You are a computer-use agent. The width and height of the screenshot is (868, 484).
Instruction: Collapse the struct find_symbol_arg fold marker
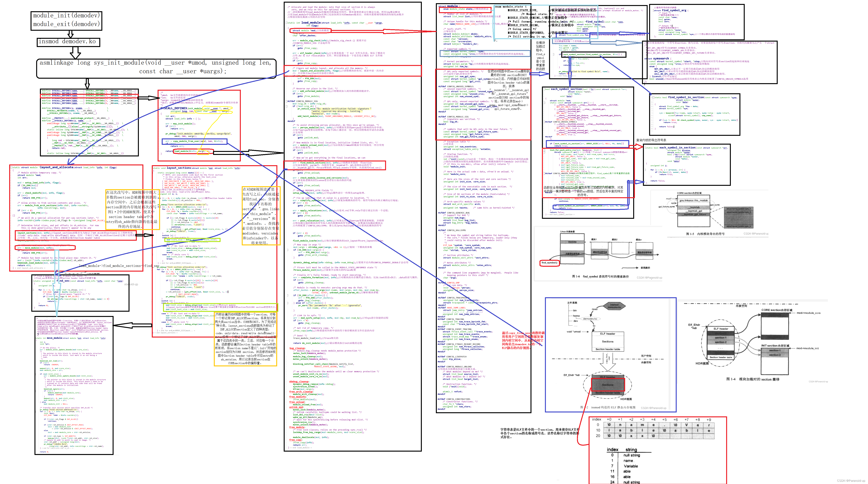pyautogui.click(x=653, y=10)
